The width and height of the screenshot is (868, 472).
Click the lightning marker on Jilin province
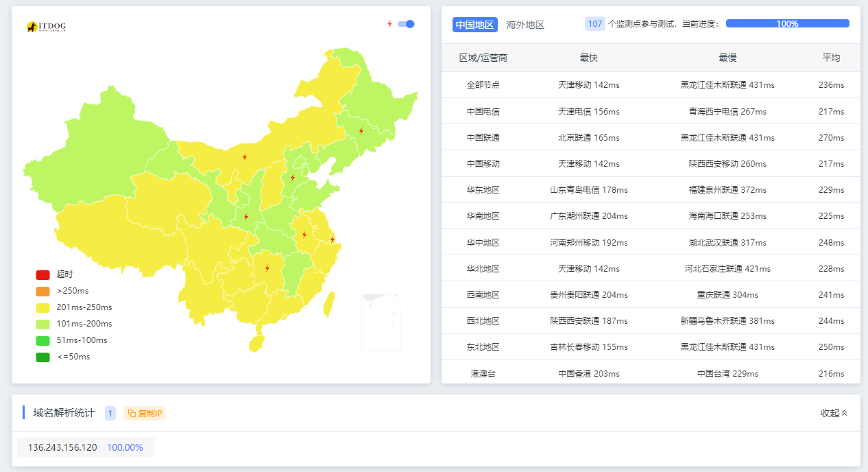point(361,131)
